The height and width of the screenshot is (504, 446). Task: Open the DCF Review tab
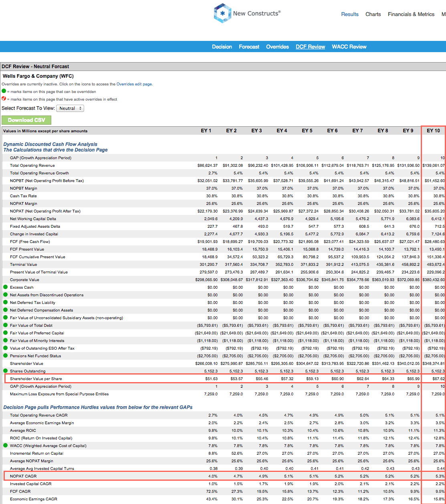click(x=311, y=47)
